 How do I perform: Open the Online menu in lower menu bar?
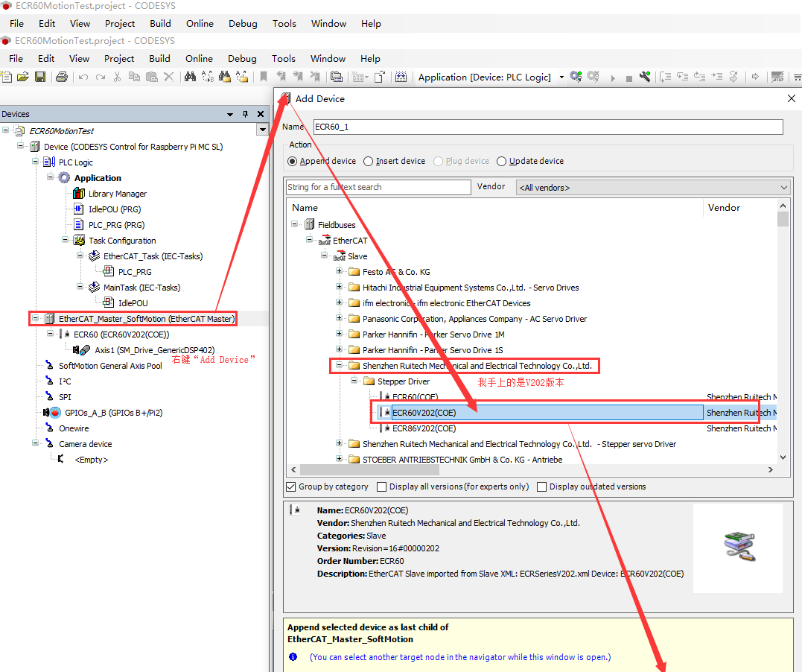click(199, 58)
